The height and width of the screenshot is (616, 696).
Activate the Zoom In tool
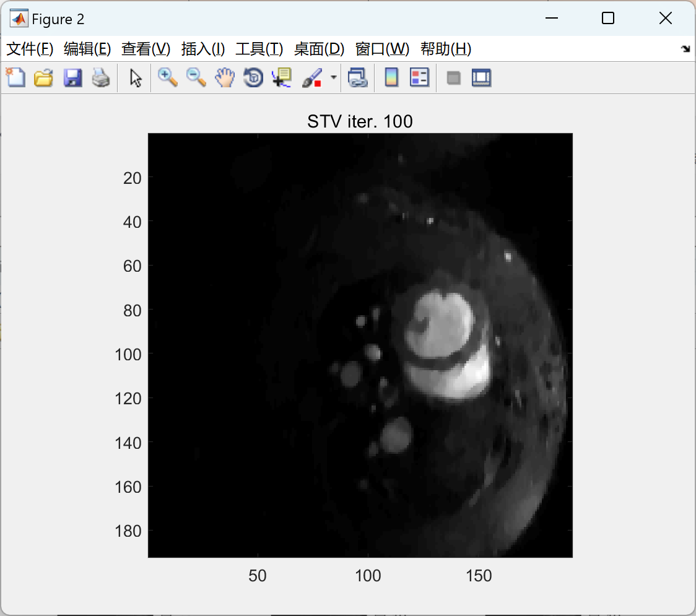[x=167, y=77]
